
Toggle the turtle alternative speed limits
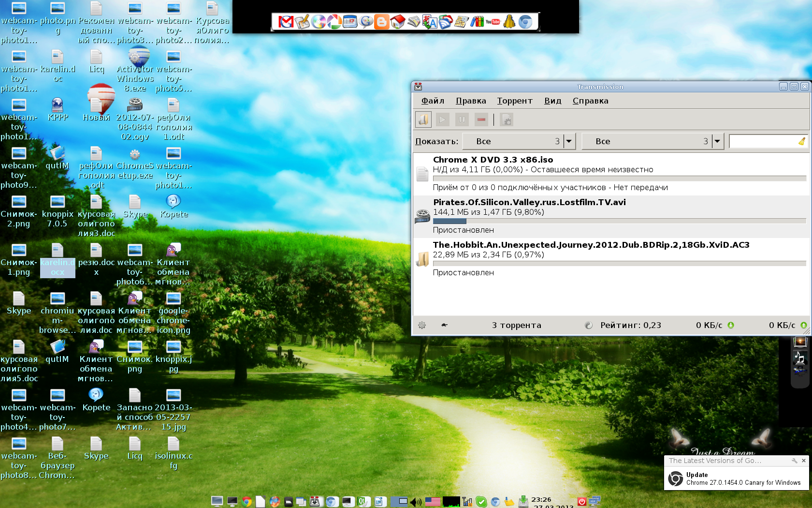pos(444,325)
